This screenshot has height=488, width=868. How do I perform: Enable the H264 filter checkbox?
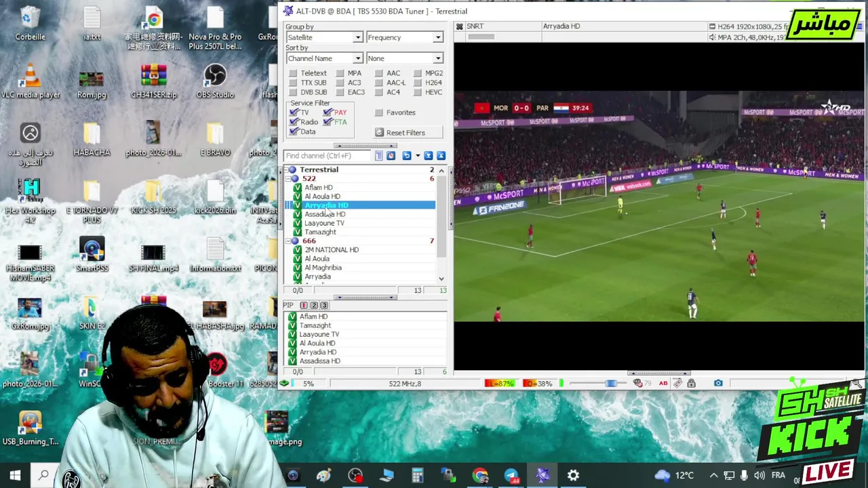(418, 83)
